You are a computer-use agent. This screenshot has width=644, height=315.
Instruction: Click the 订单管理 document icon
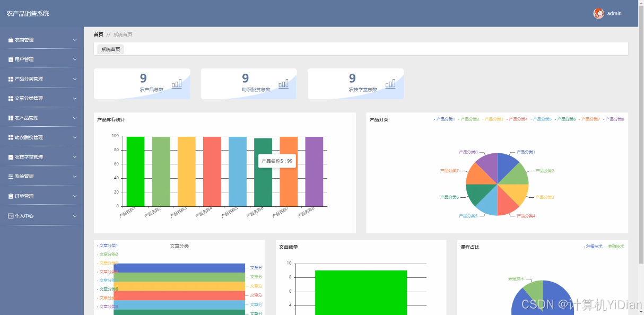point(11,196)
